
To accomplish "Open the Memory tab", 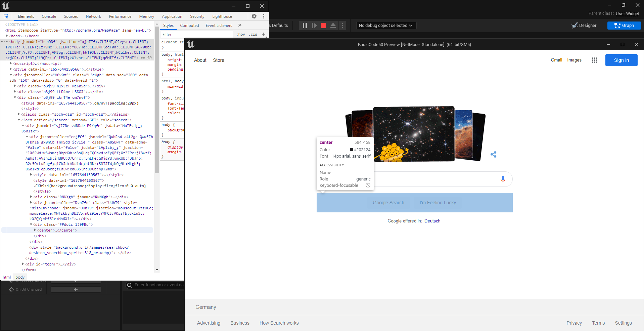I will pos(147,16).
